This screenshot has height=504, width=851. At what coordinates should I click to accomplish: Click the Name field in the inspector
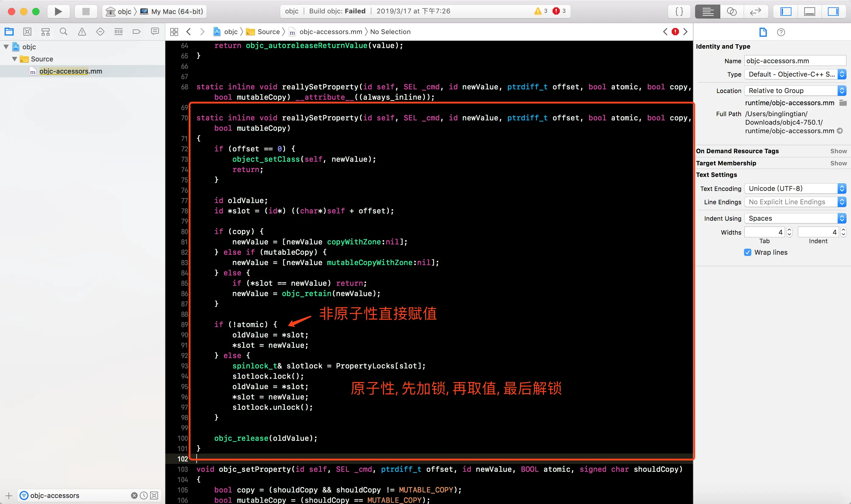[795, 61]
